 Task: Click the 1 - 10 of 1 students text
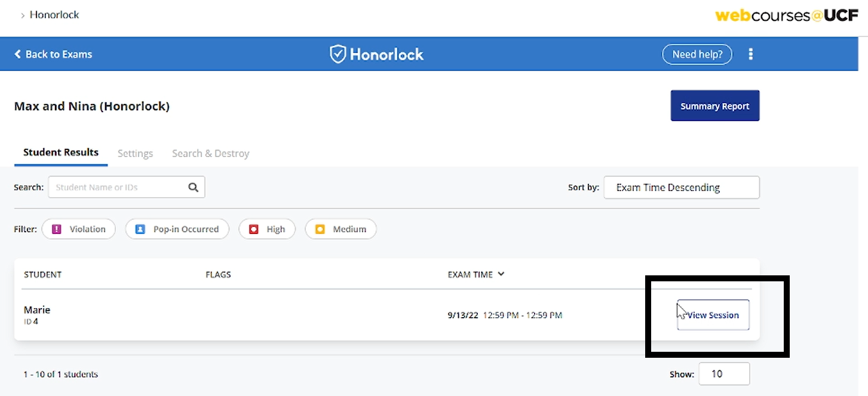click(60, 374)
